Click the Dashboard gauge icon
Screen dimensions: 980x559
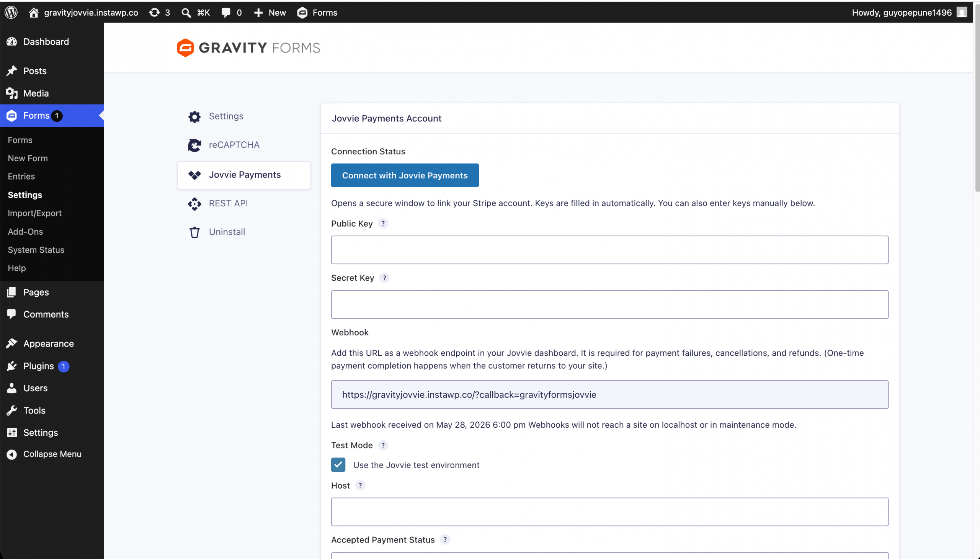12,41
